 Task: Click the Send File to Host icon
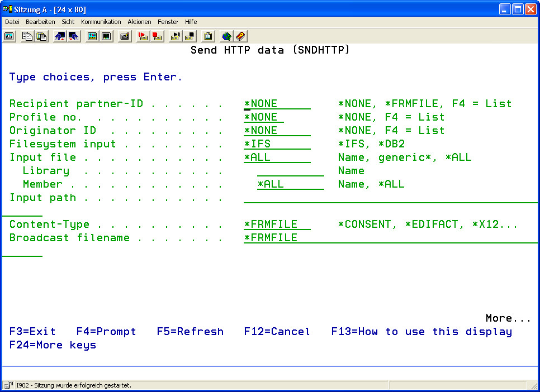(x=60, y=36)
